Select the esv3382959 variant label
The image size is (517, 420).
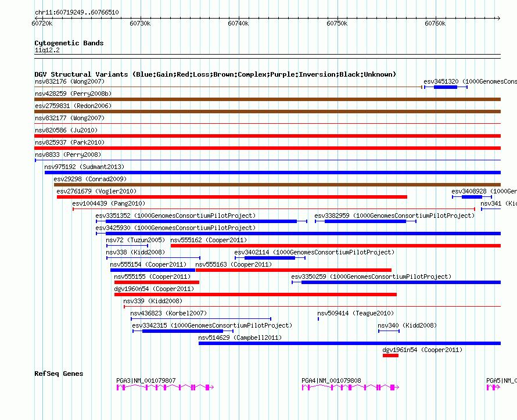click(394, 216)
